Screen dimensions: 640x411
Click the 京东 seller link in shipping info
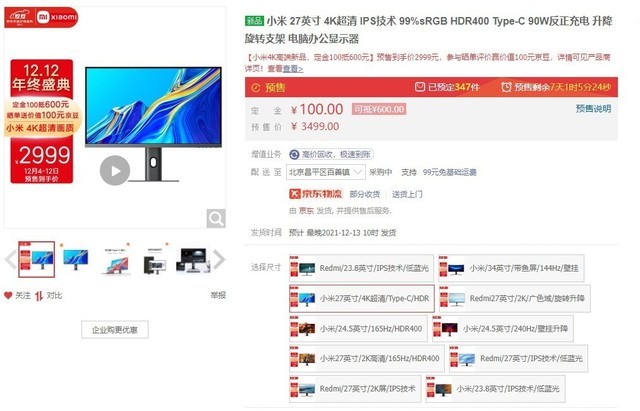click(x=306, y=211)
